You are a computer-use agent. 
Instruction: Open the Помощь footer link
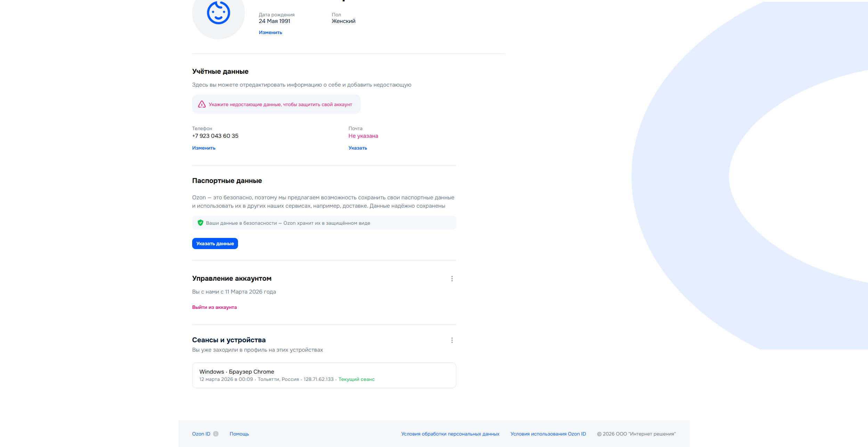tap(239, 434)
